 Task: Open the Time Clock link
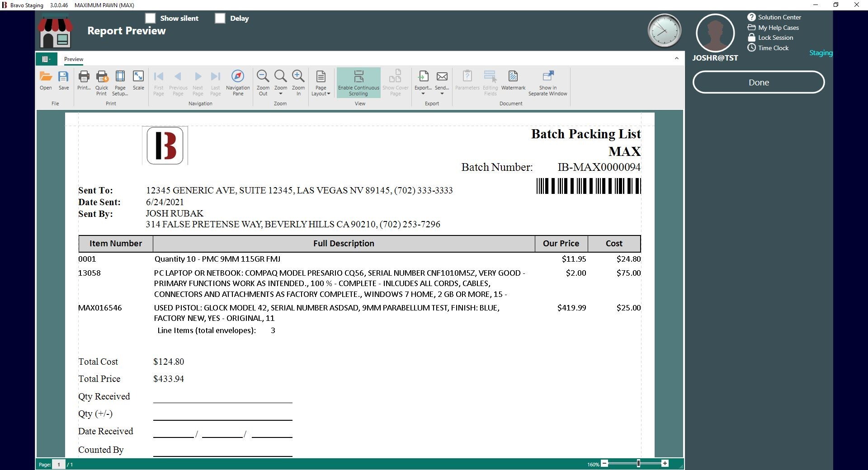[x=773, y=48]
